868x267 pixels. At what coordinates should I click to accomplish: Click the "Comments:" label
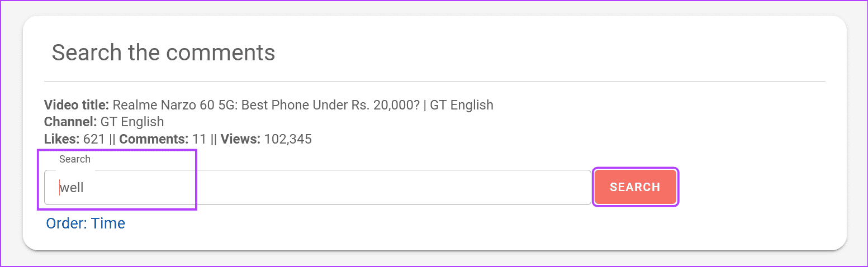coord(154,139)
